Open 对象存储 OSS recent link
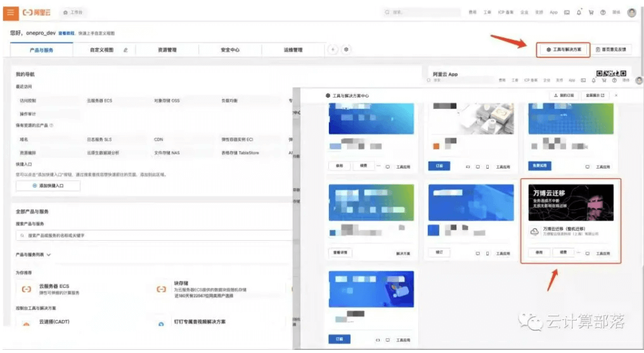Screen dimensions: 644x353 click(x=167, y=101)
